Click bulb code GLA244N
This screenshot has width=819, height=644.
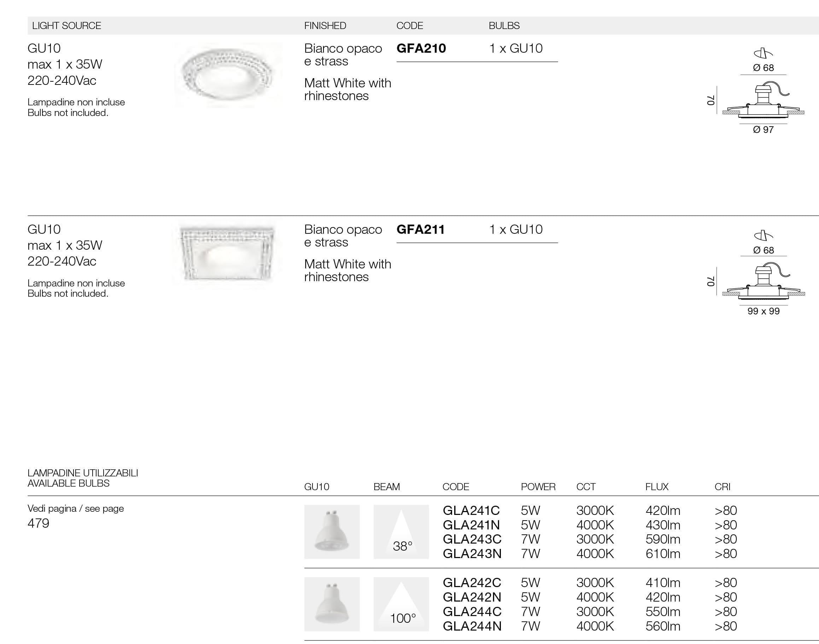pos(472,626)
